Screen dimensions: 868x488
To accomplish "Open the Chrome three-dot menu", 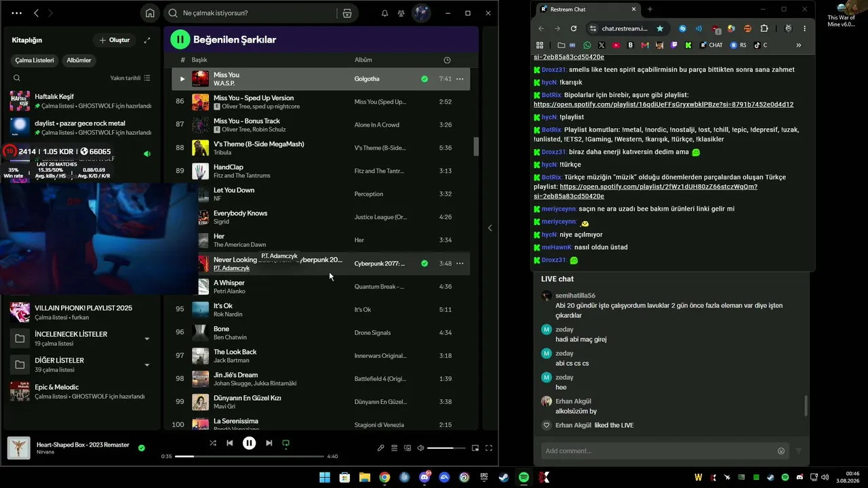I will point(805,28).
